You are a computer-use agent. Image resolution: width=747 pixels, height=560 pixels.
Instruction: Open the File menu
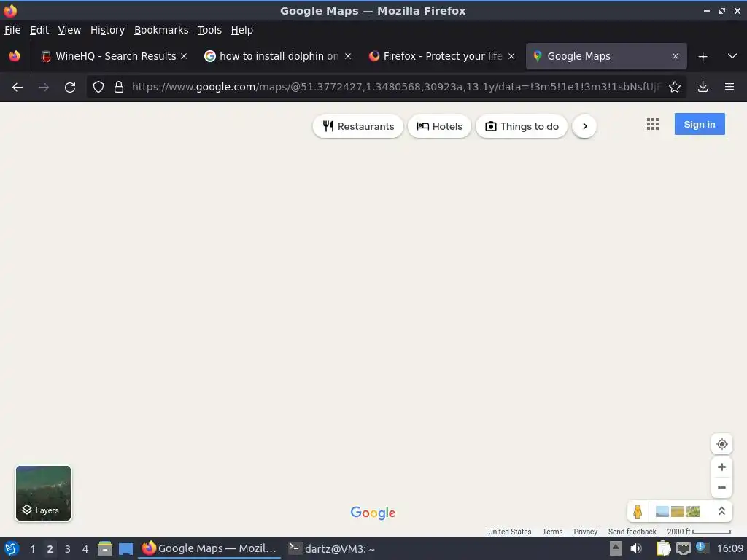[12, 30]
